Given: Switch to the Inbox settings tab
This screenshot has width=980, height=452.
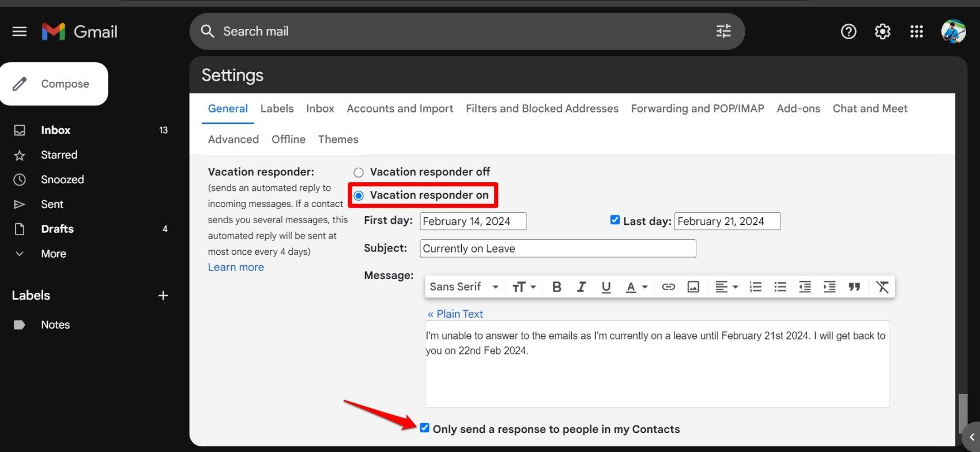Looking at the screenshot, I should click(x=320, y=109).
